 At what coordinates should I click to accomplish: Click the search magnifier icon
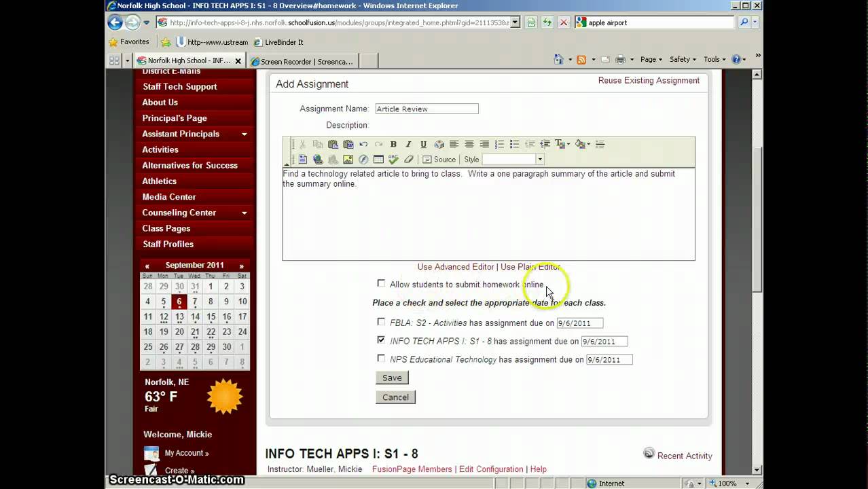(744, 22)
